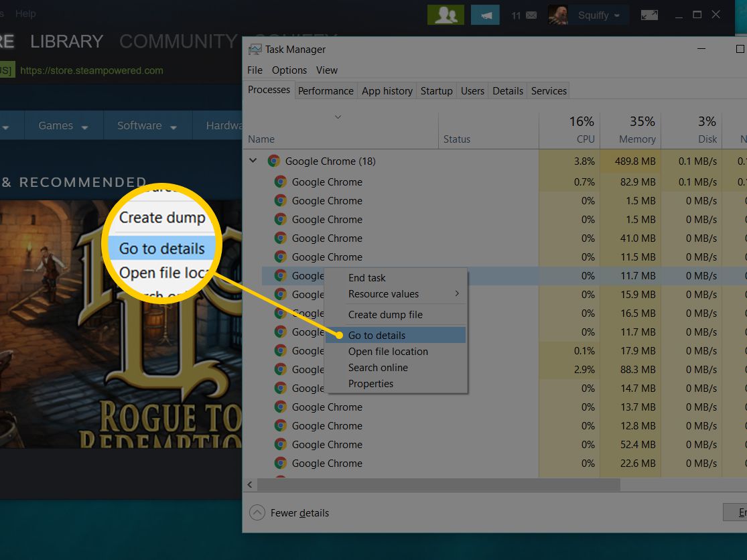Click Task Manager title bar icon
Viewport: 747px width, 560px height.
(x=255, y=49)
